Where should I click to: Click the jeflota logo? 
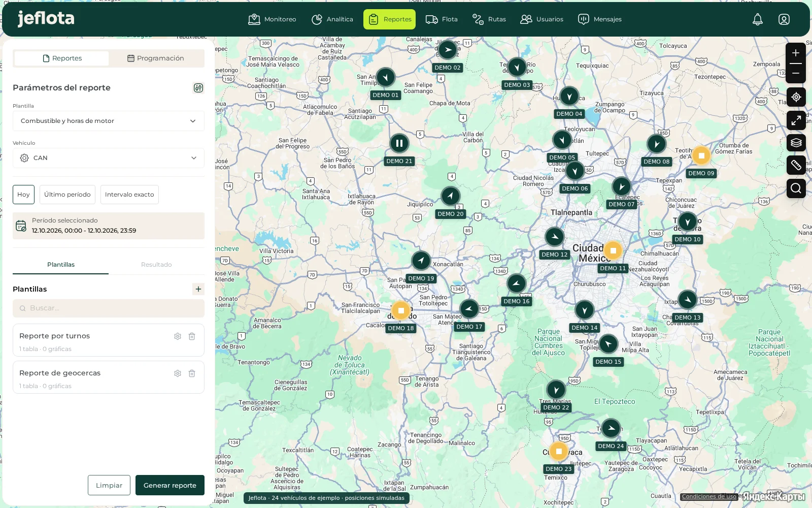click(x=46, y=19)
